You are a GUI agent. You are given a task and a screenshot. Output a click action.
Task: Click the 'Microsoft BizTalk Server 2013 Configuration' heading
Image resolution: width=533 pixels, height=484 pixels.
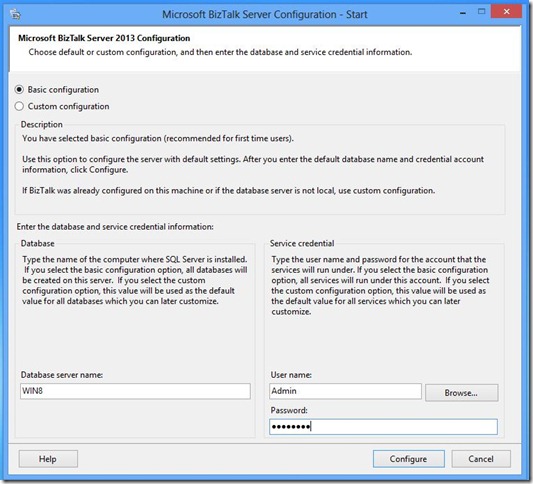[104, 38]
